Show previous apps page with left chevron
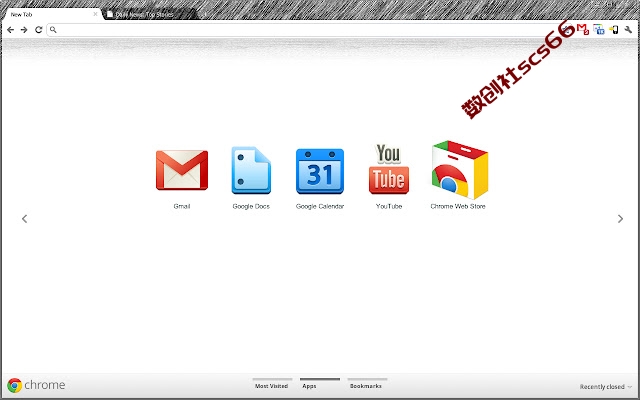The height and width of the screenshot is (400, 640). pos(24,219)
